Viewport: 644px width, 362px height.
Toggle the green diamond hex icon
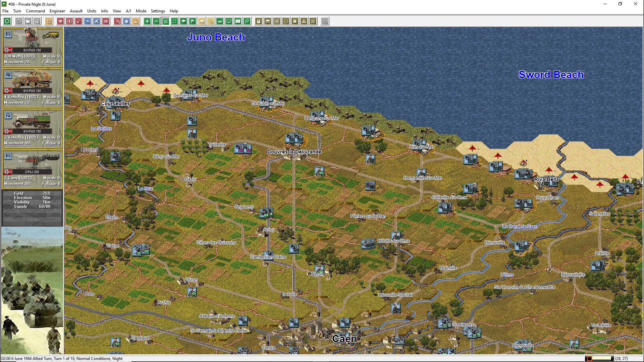tap(183, 21)
